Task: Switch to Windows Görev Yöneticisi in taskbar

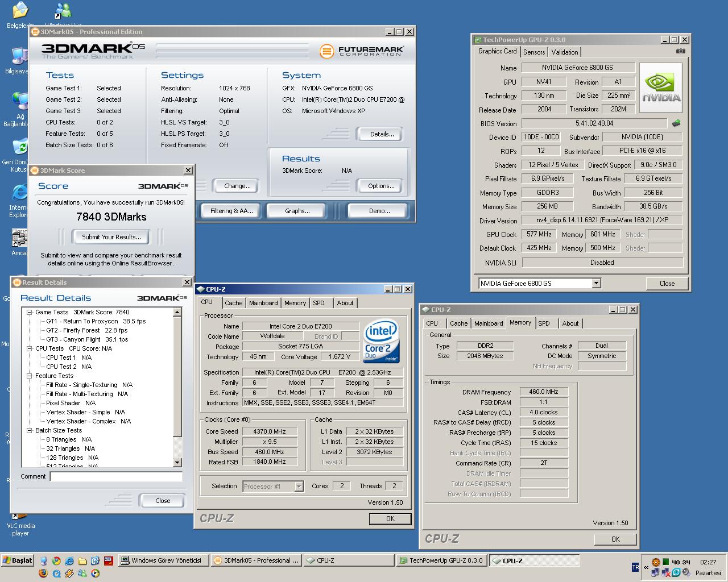Action: [163, 560]
